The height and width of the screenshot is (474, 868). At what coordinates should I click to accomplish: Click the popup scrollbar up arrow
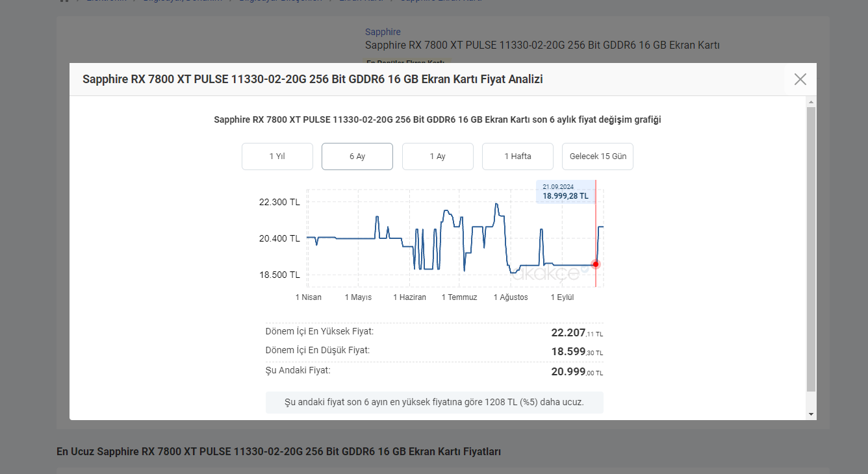(811, 102)
